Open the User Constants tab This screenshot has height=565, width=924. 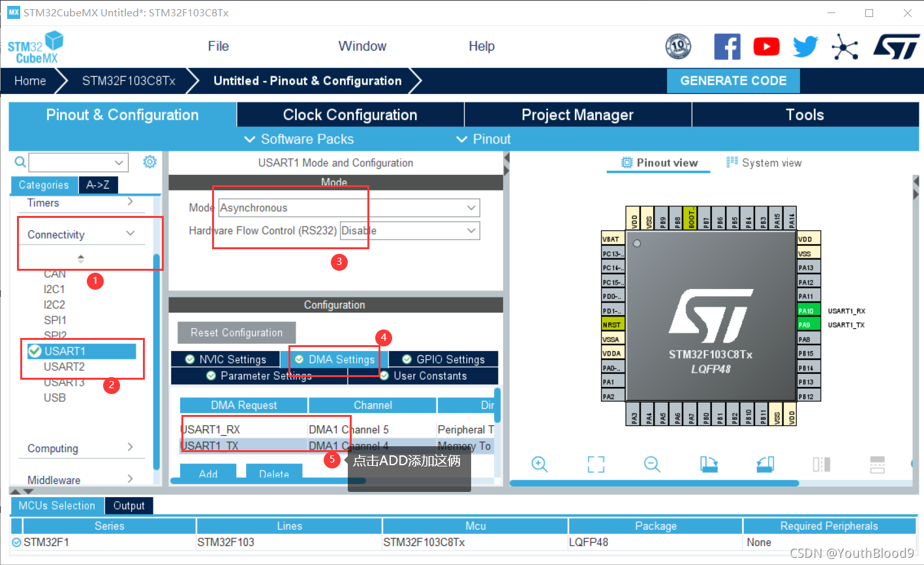tap(423, 376)
